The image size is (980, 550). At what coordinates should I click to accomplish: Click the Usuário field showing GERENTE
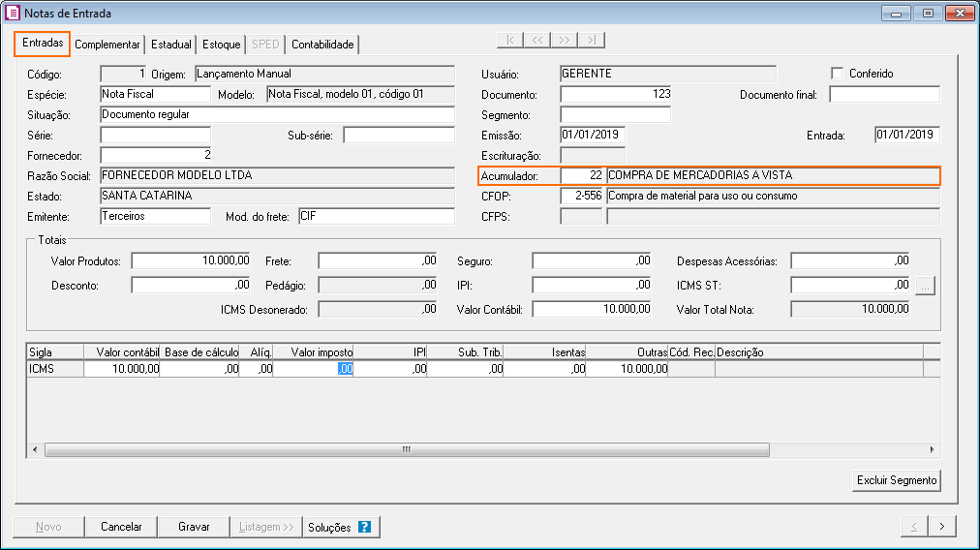668,74
